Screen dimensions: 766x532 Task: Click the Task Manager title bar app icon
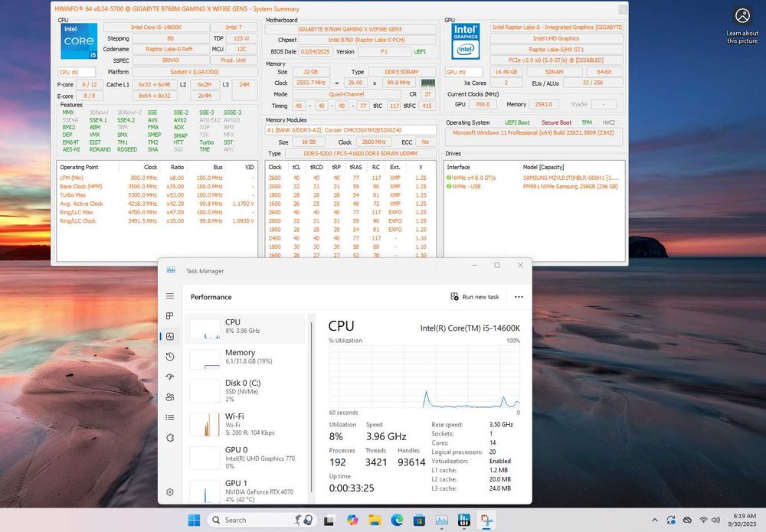click(171, 270)
